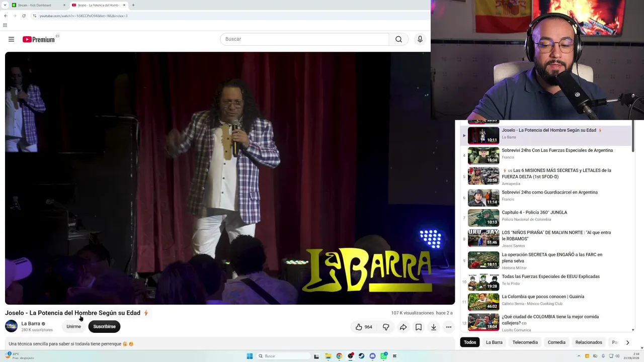Click the search magnifier button
The image size is (644, 362).
(x=398, y=39)
